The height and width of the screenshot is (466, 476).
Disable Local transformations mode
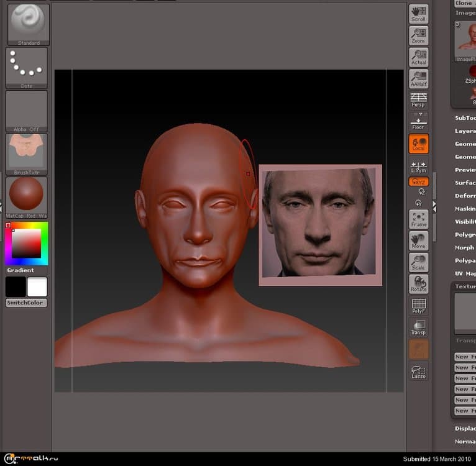click(418, 144)
